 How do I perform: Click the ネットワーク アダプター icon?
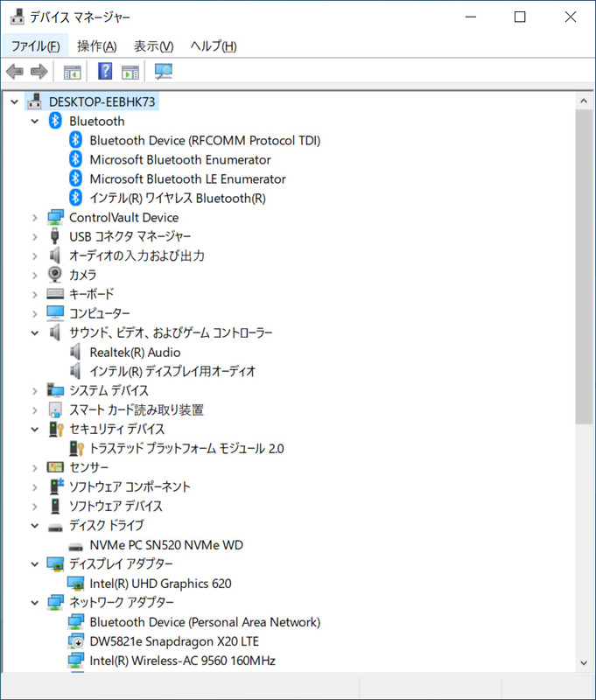55,602
